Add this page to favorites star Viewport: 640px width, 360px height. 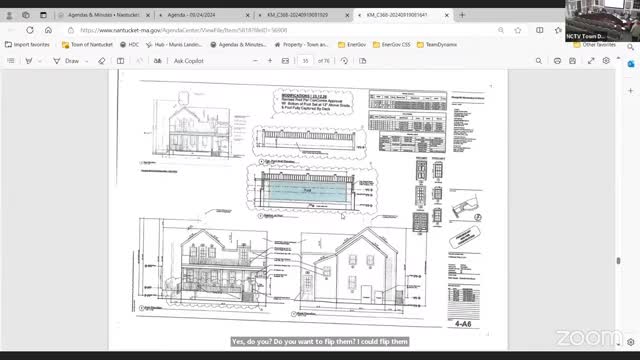[x=518, y=30]
